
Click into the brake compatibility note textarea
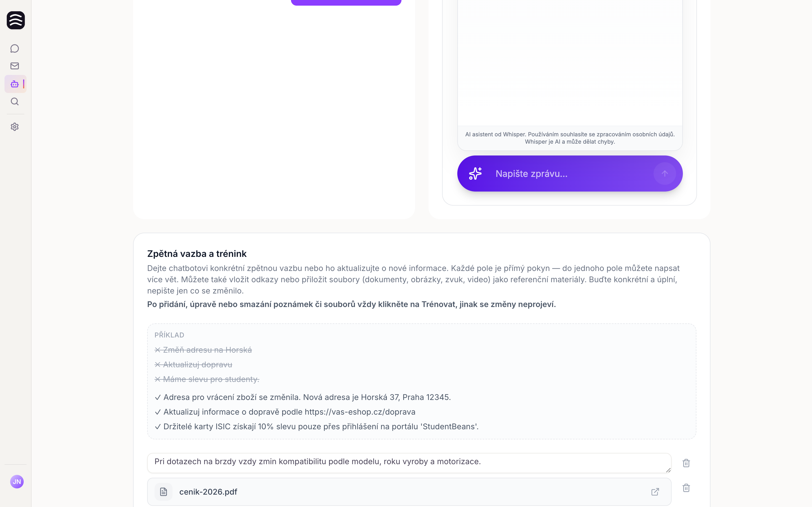click(x=409, y=463)
